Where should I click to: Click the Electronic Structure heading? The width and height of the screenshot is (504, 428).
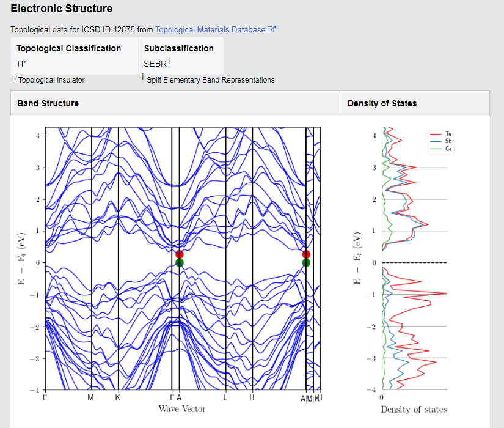pyautogui.click(x=61, y=9)
